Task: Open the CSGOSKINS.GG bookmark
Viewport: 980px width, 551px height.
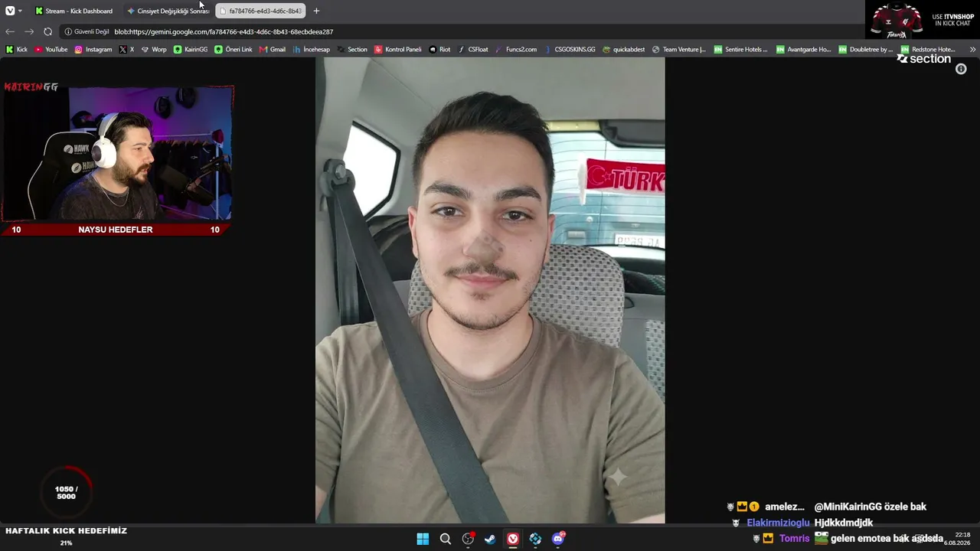Action: [570, 49]
